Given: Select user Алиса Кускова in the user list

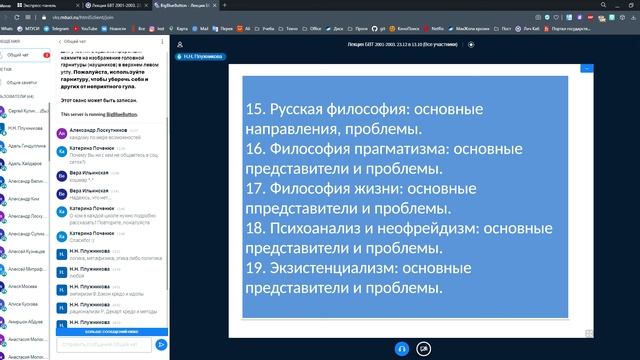Looking at the screenshot, I should point(24,304).
